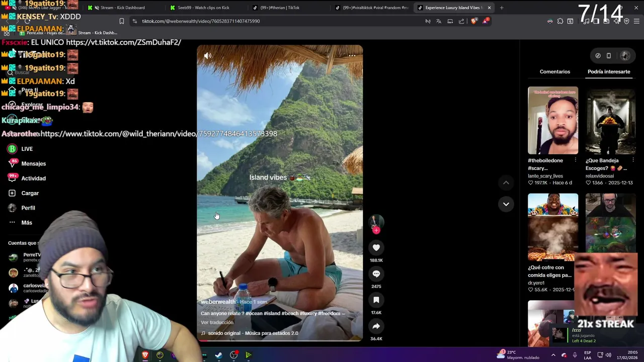Open a new browser tab with plus
Image resolution: width=644 pixels, height=362 pixels.
pos(501,8)
